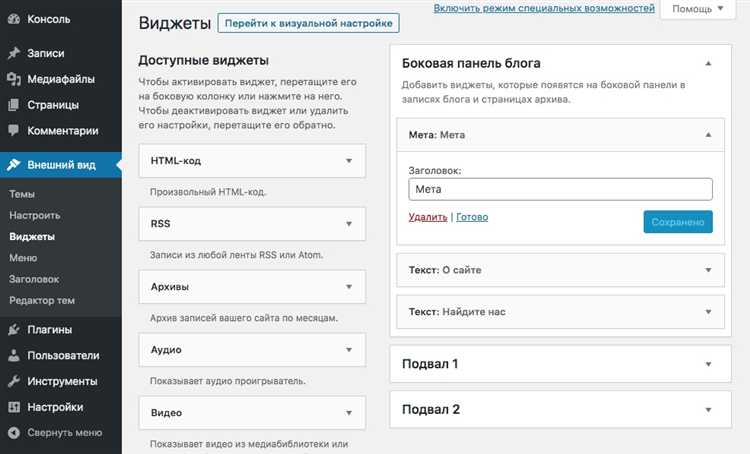
Task: Click the Подвал 1 heading
Action: click(430, 364)
